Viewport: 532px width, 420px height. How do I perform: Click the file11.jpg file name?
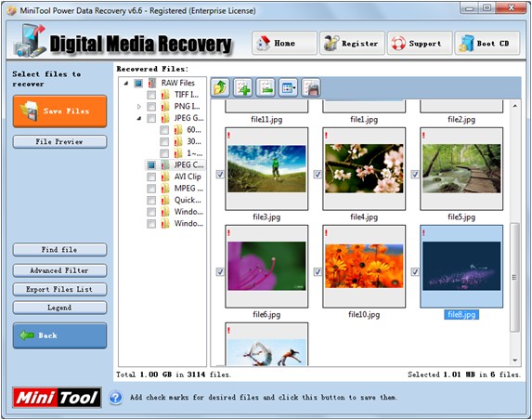pos(266,120)
